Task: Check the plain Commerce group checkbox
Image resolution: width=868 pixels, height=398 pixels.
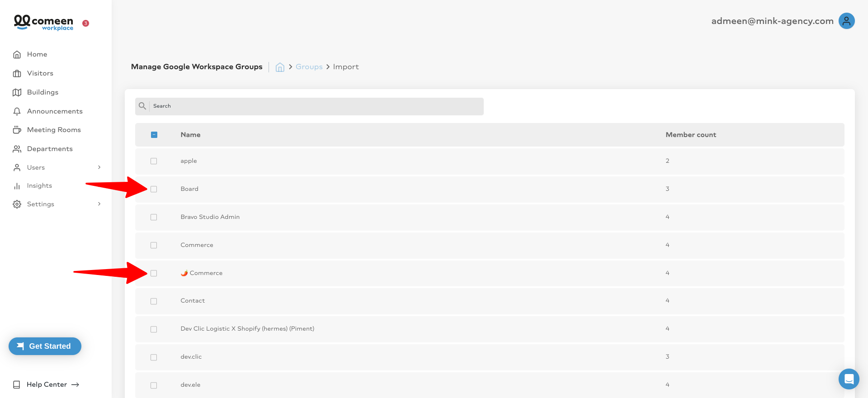Action: pos(154,245)
